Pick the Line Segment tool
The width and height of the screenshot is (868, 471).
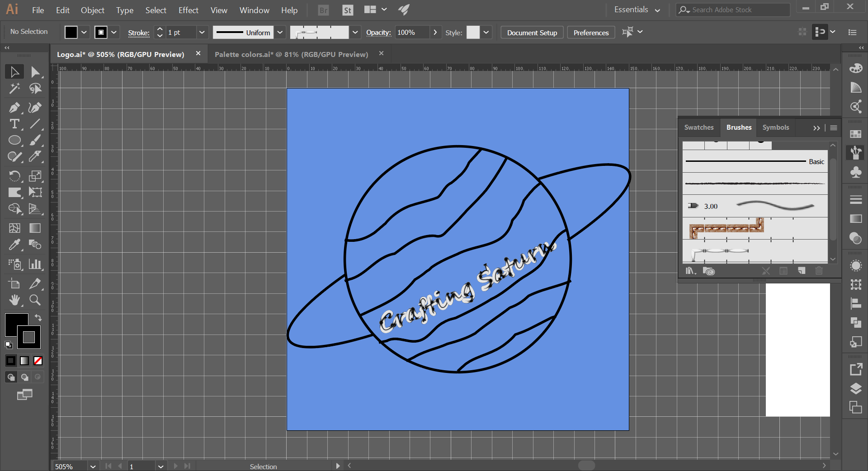pos(35,124)
